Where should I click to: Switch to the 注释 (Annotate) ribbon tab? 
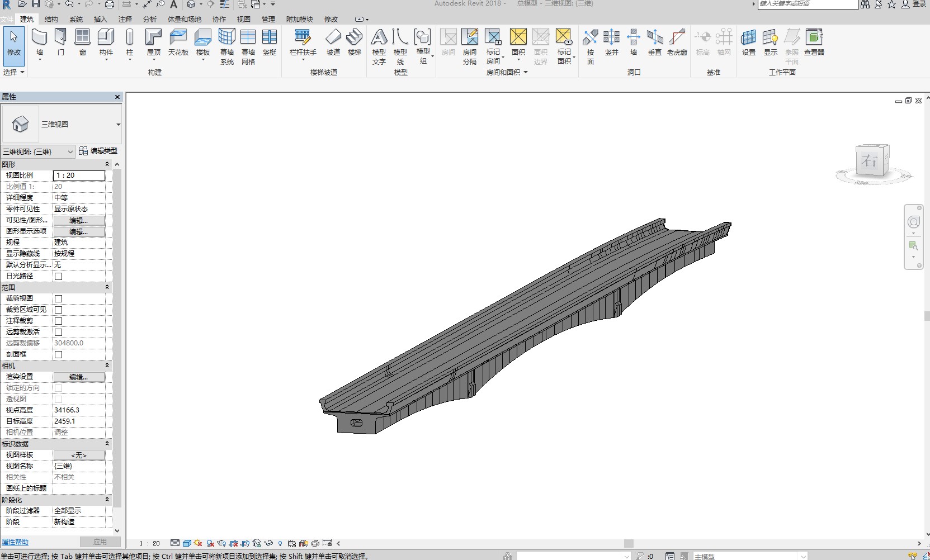coord(125,19)
